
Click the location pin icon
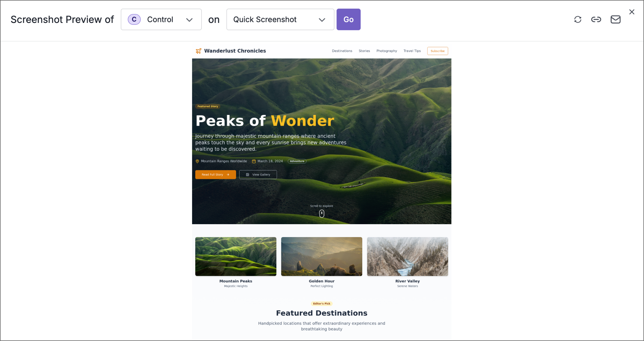(197, 161)
